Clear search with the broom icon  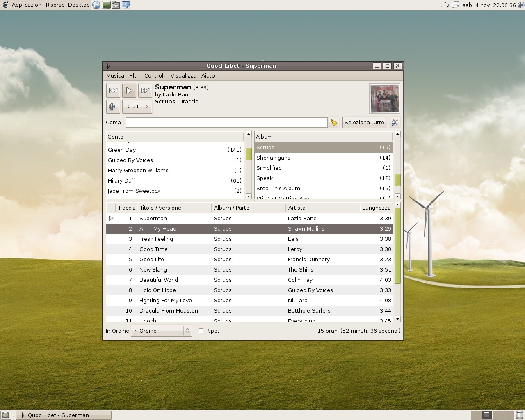point(334,123)
